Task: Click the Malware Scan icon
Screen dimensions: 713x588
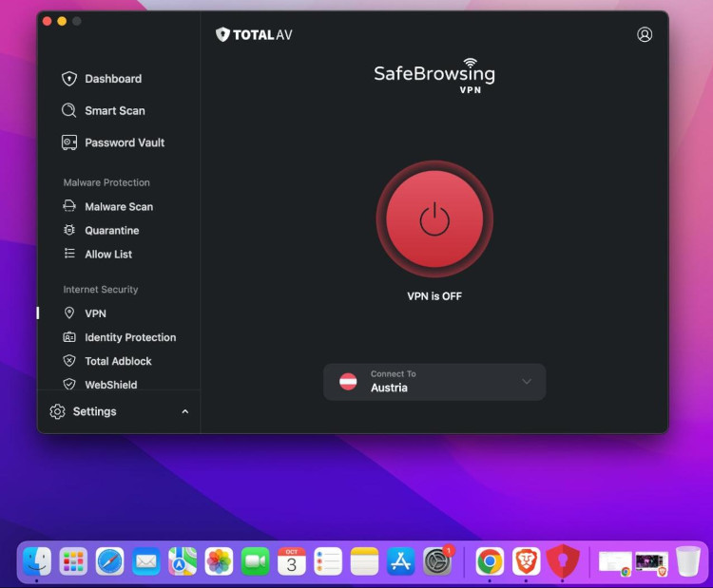Action: point(69,206)
